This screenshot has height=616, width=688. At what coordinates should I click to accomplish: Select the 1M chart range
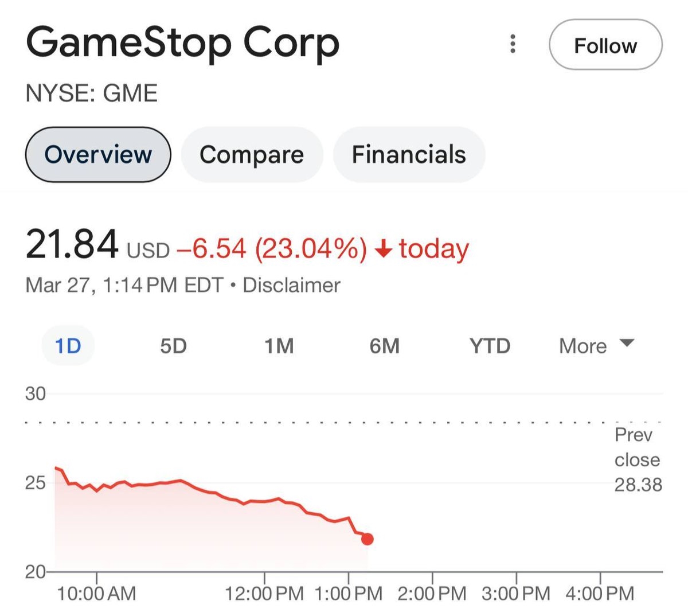[279, 346]
